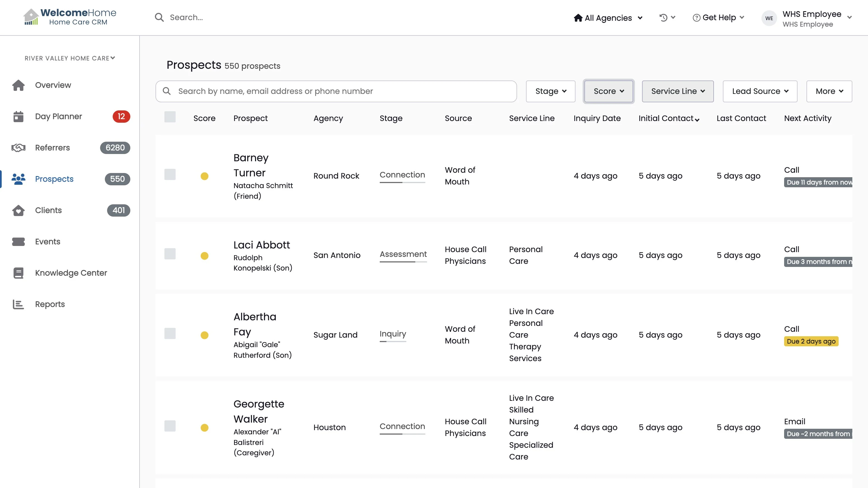Click the Referrers handshake icon
This screenshot has height=488, width=868.
pyautogui.click(x=18, y=148)
